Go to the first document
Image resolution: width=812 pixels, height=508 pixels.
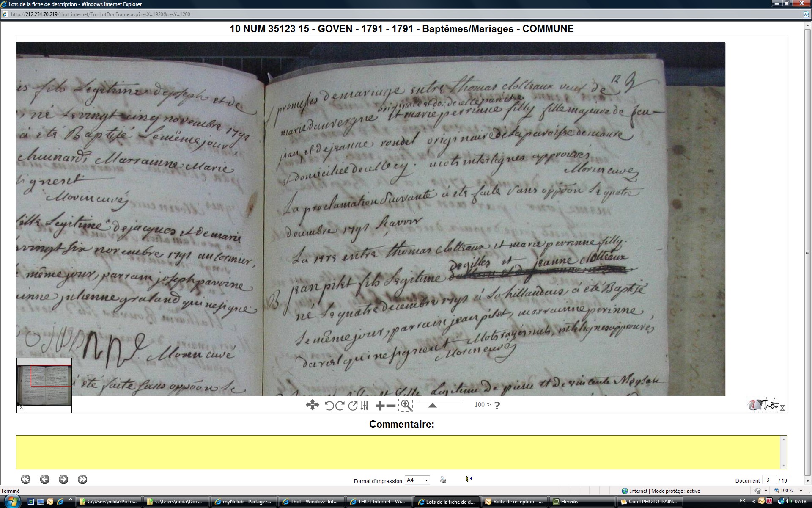(25, 479)
